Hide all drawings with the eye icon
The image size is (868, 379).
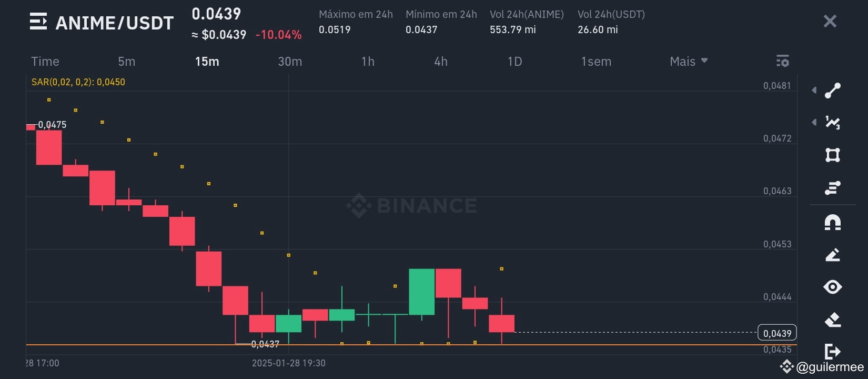(833, 287)
